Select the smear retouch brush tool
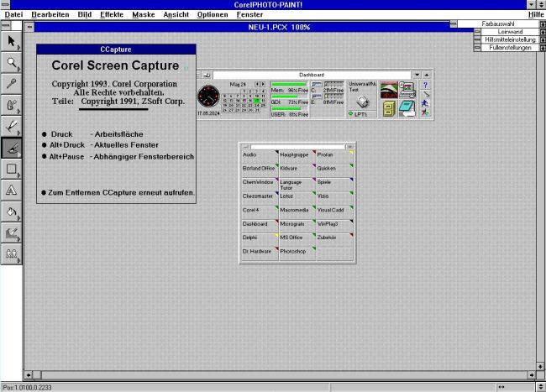 [11, 233]
